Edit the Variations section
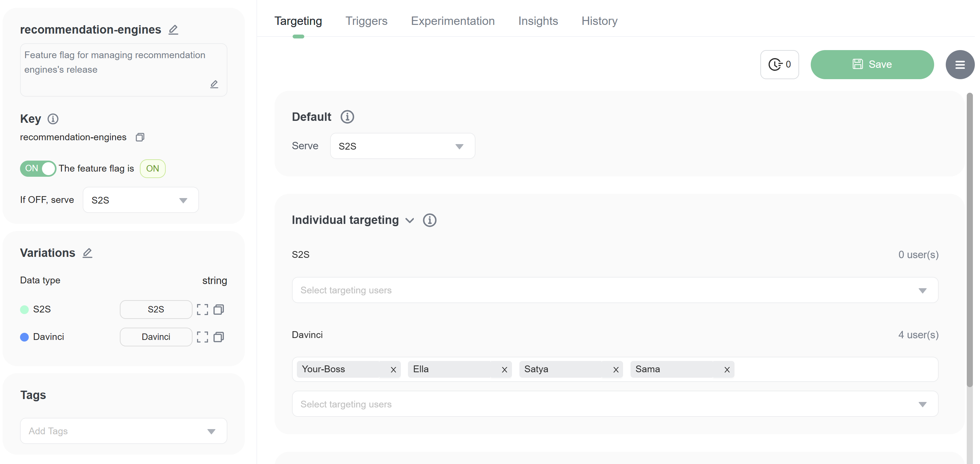 (88, 253)
